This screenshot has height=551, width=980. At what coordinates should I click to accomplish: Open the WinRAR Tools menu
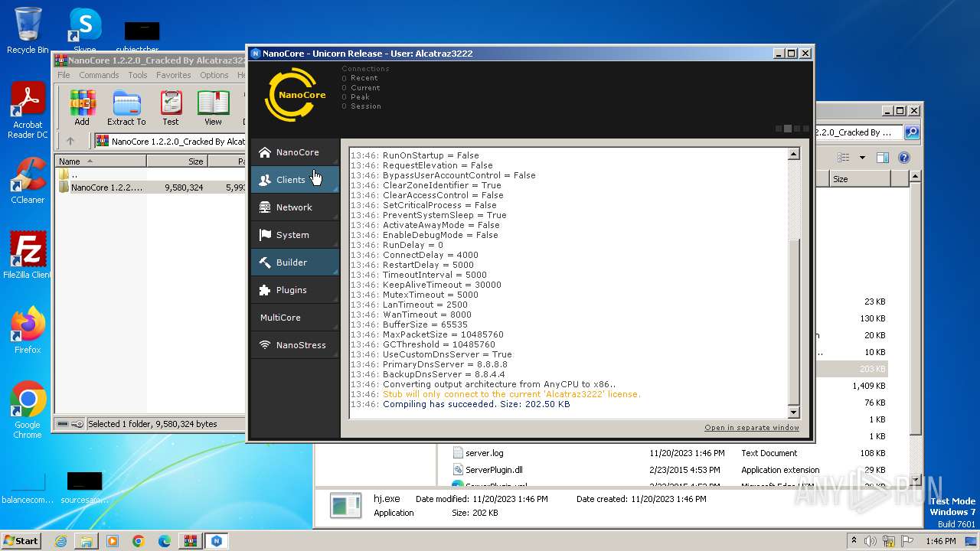coord(138,75)
